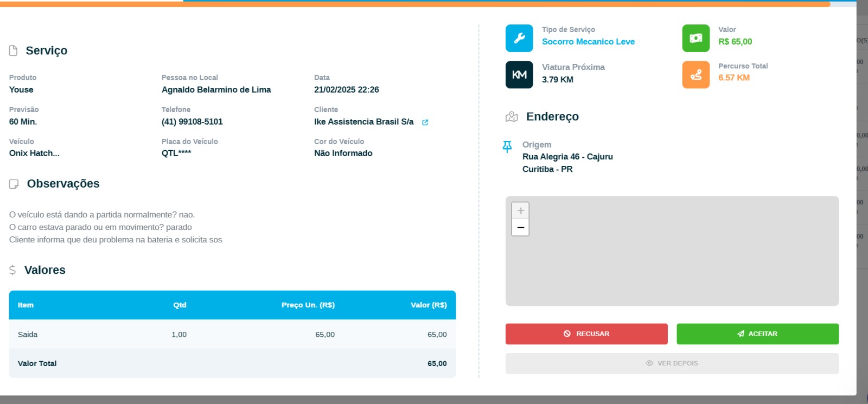Image resolution: width=868 pixels, height=404 pixels.
Task: Click the pushpin icon next to Origem
Action: tap(507, 146)
